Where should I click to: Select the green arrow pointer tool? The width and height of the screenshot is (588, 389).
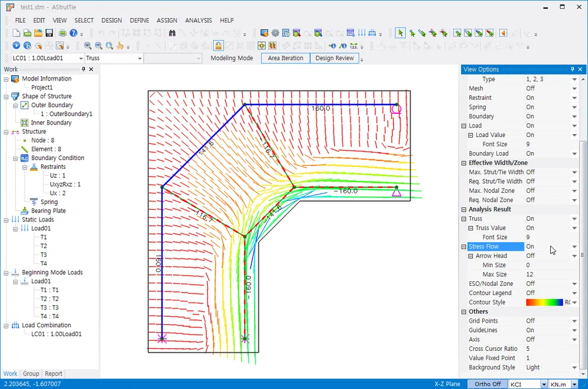[400, 33]
